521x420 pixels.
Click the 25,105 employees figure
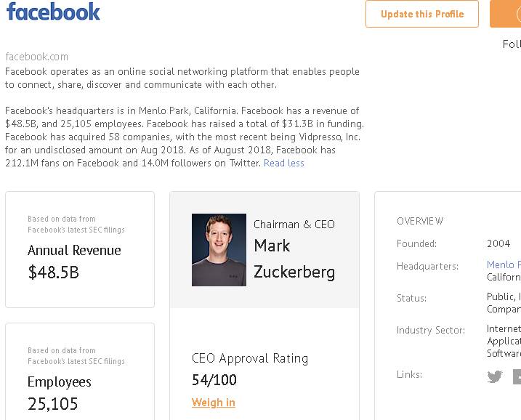[53, 404]
